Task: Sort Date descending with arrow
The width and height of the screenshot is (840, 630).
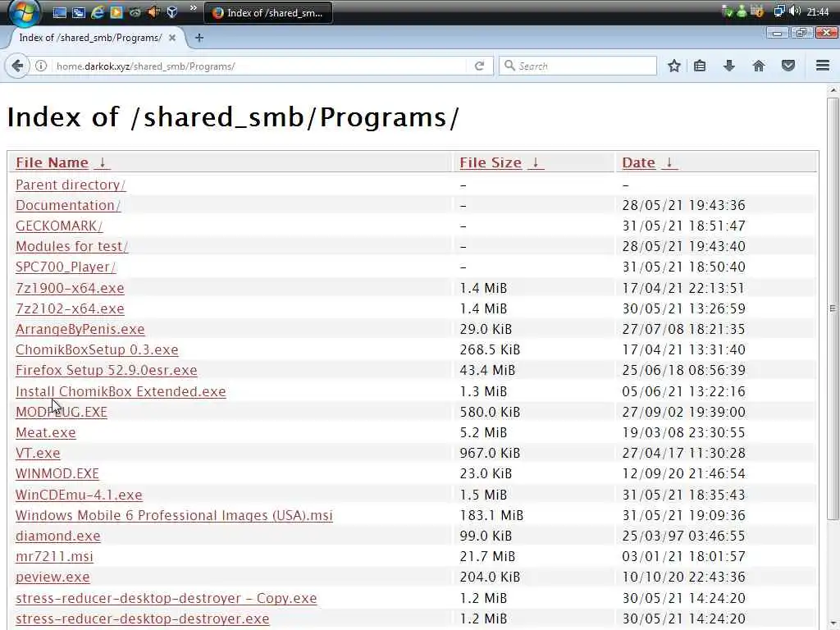Action: click(x=669, y=162)
